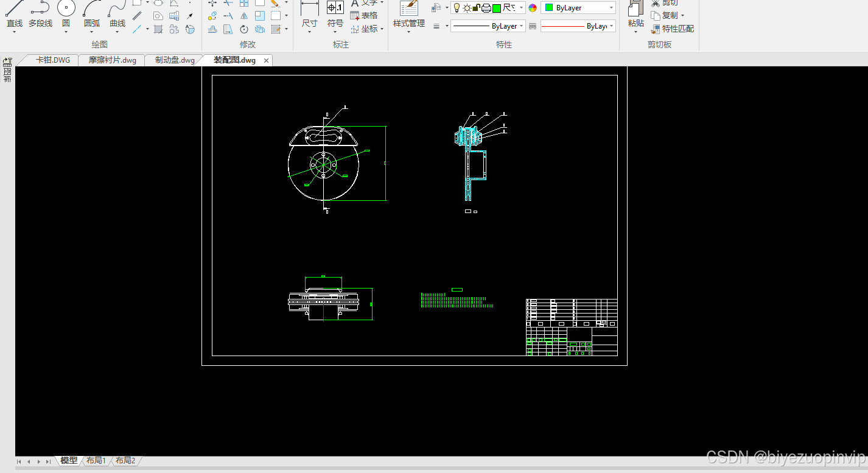Screen dimensions: 868x473
Task: Open the black-line ByLayer linetype dropdown
Action: (488, 26)
